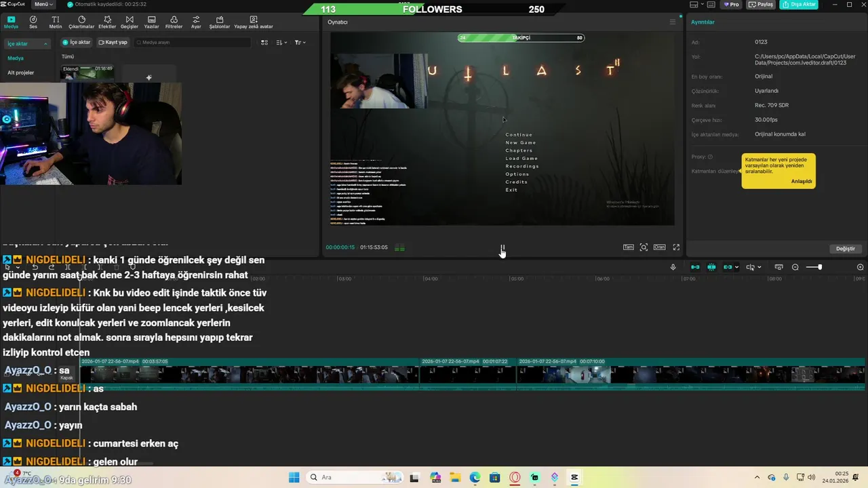Open the Metin text tab
The height and width of the screenshot is (488, 868).
click(55, 22)
